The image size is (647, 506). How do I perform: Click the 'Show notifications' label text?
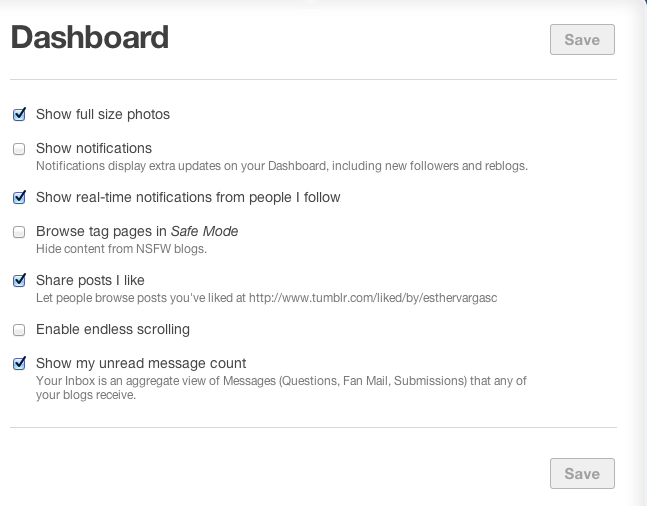tap(94, 148)
